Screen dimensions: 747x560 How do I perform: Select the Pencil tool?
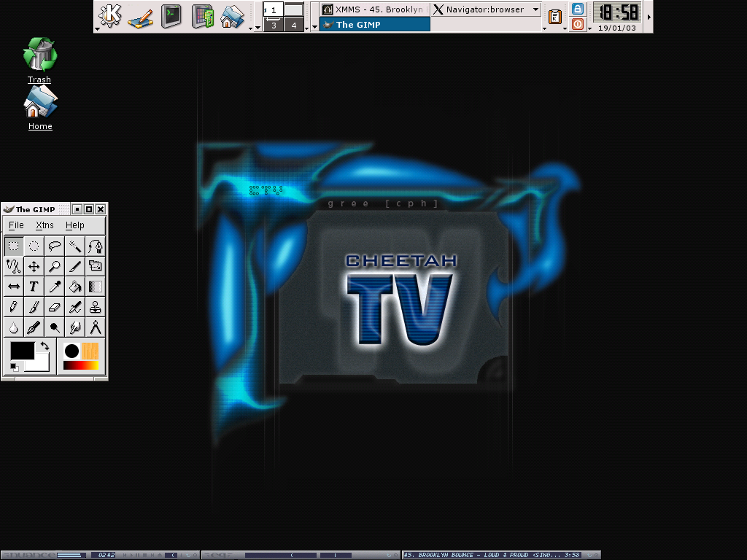(x=13, y=307)
